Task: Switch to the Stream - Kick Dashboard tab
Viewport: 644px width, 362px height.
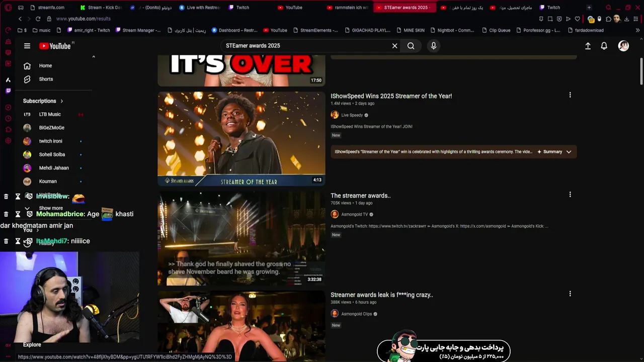Action: pyautogui.click(x=101, y=8)
